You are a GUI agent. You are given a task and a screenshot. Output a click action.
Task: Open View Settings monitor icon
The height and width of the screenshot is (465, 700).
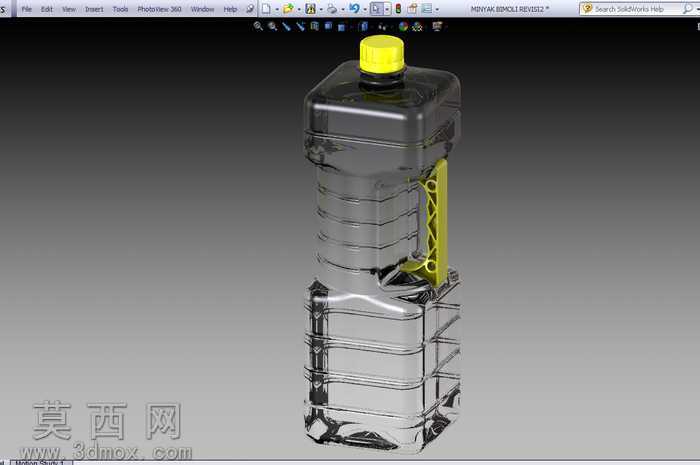pos(437,26)
